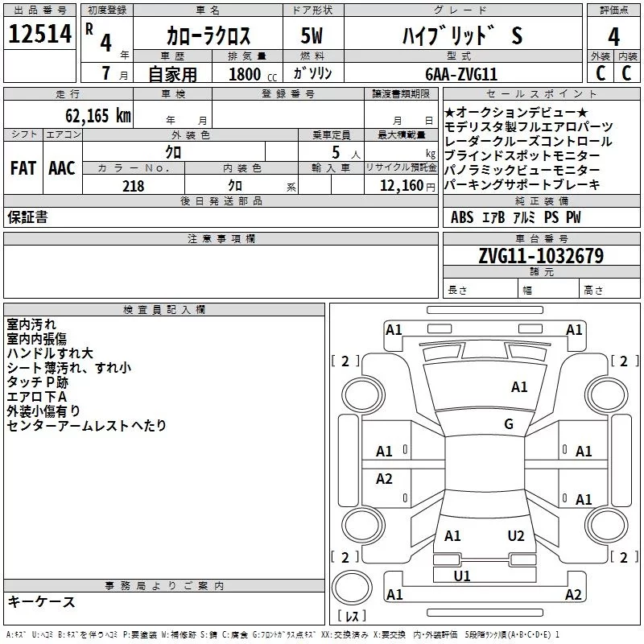Screen dimensions: 644x644
Task: Click the 注意事項欄 header
Action: pos(221,238)
